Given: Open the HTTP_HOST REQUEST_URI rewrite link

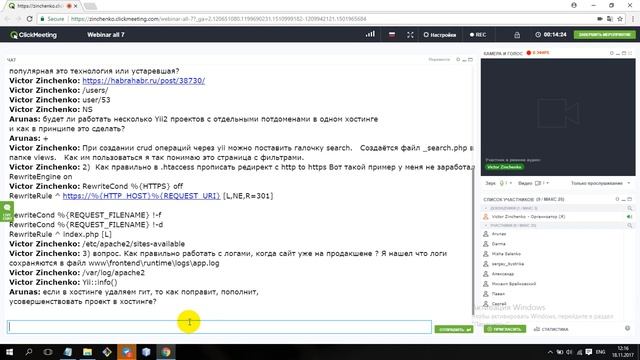Looking at the screenshot, I should [141, 196].
